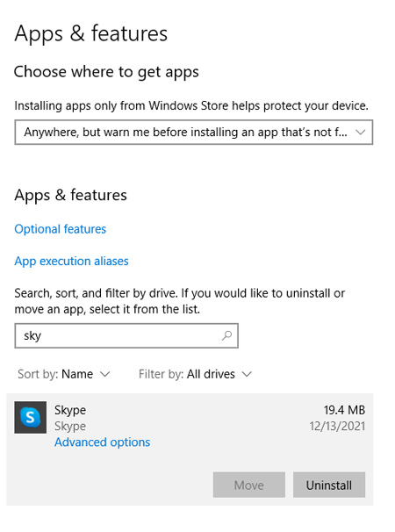Open the 'Anywhere, but warn me' combo box
The width and height of the screenshot is (395, 532).
194,132
